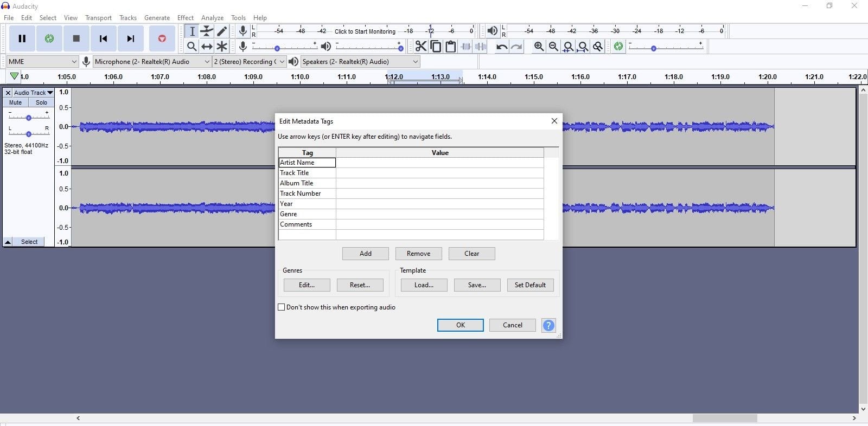Click the Cut scissors icon
Screen dimensions: 868x426
pos(420,47)
